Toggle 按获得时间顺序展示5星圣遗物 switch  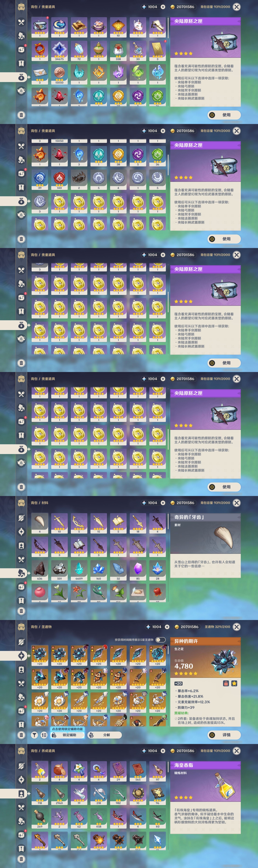[161, 640]
